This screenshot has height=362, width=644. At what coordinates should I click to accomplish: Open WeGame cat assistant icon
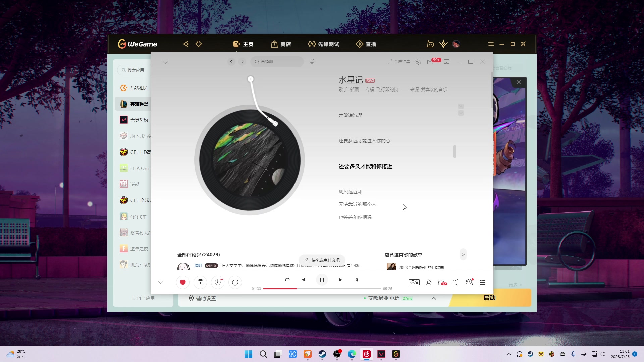(x=430, y=44)
